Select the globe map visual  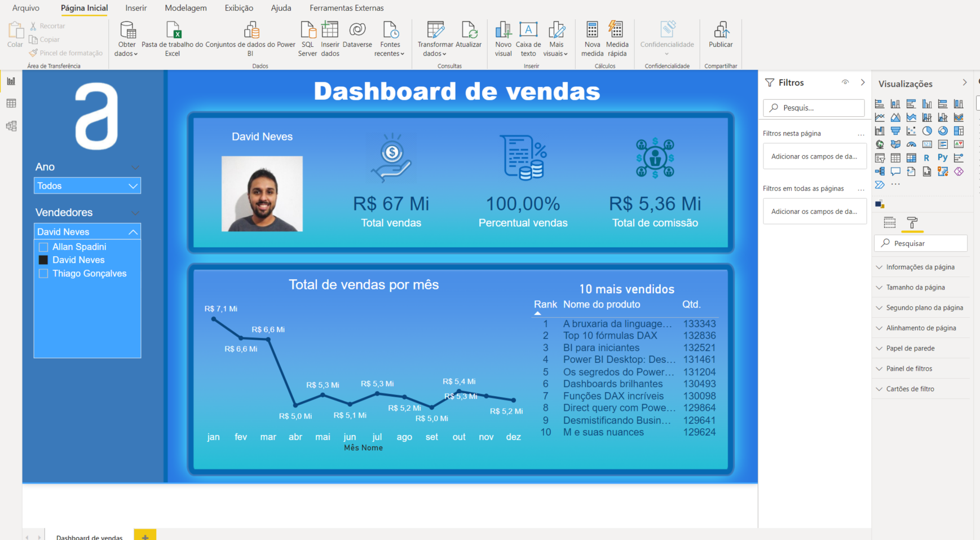coord(880,144)
